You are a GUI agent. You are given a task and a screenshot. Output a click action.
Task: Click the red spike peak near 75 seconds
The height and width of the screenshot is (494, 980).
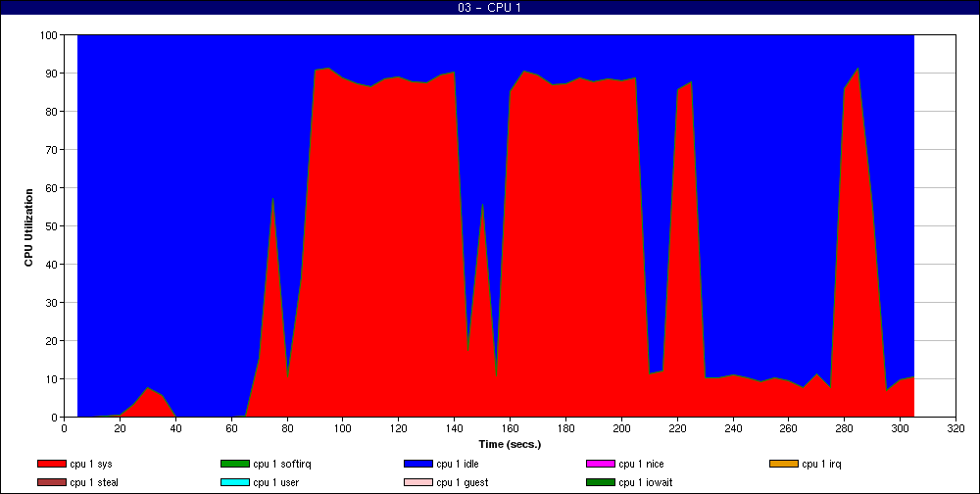pyautogui.click(x=273, y=200)
